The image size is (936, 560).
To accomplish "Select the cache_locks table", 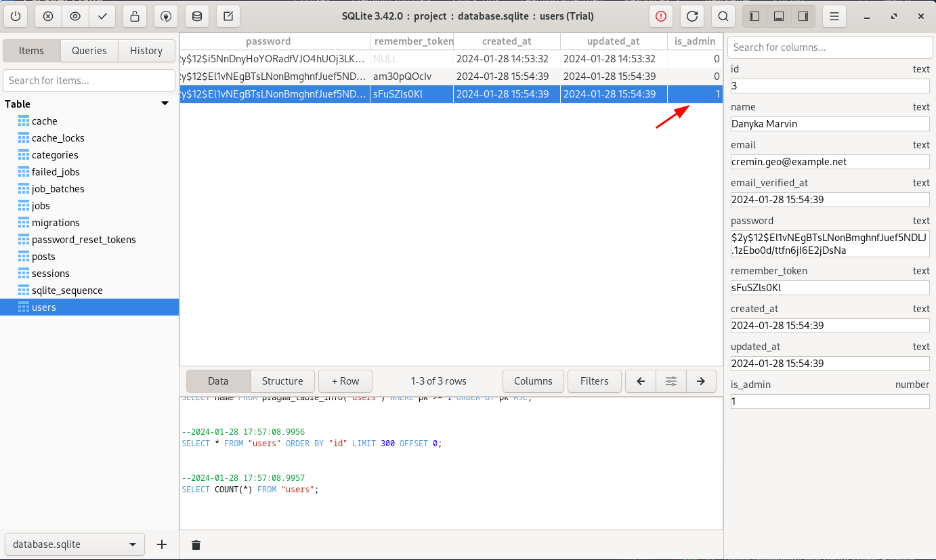I will coord(89,138).
